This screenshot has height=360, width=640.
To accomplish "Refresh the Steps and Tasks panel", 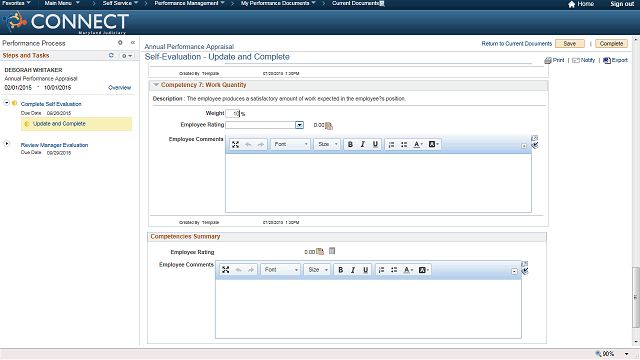I will coord(111,55).
